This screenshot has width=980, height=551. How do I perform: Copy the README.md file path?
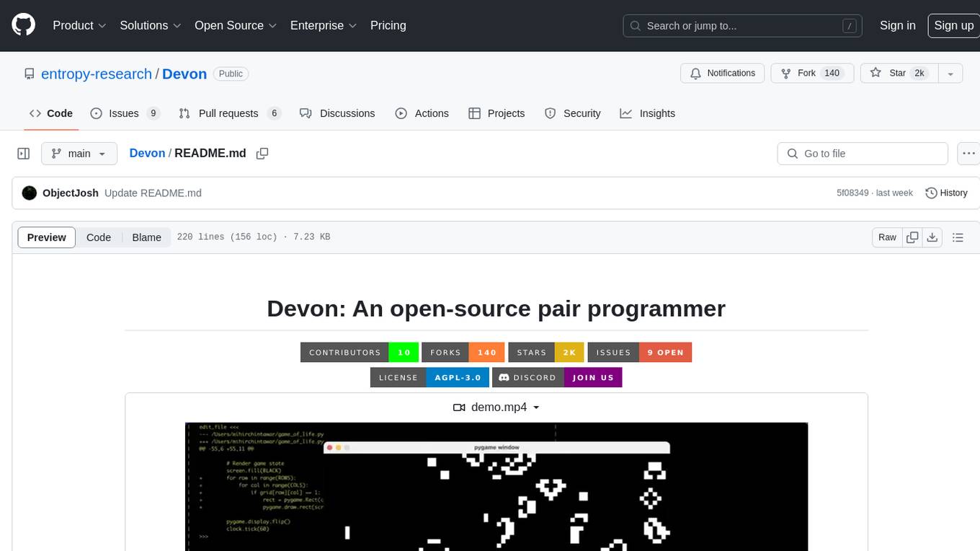(262, 154)
